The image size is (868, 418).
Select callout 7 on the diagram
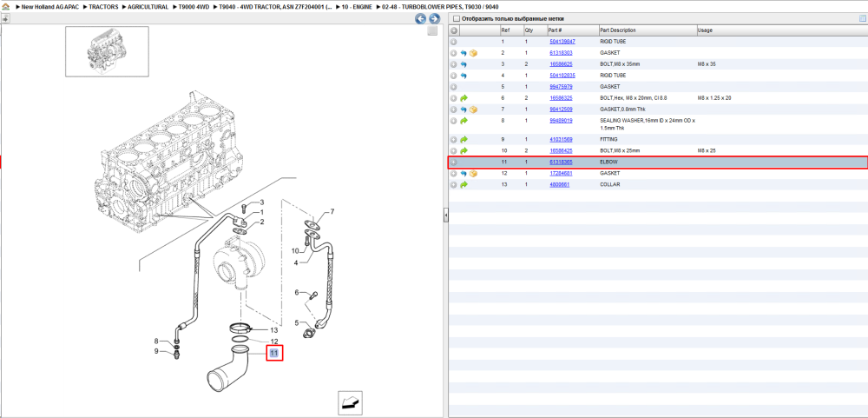point(332,212)
